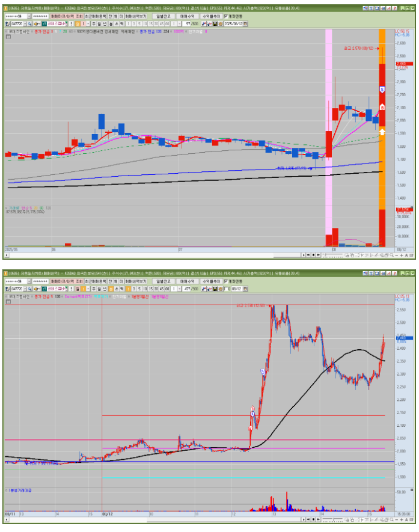This screenshot has width=419, height=532.
Task: Click the password field in minute chart window
Action: tap(40, 281)
